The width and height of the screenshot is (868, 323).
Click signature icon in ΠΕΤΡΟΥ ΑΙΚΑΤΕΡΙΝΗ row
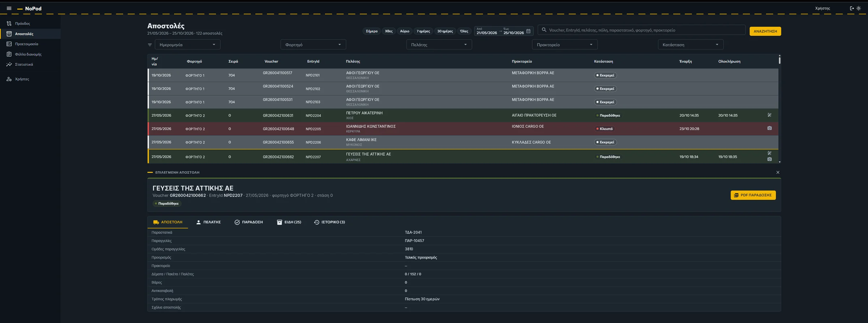769,115
